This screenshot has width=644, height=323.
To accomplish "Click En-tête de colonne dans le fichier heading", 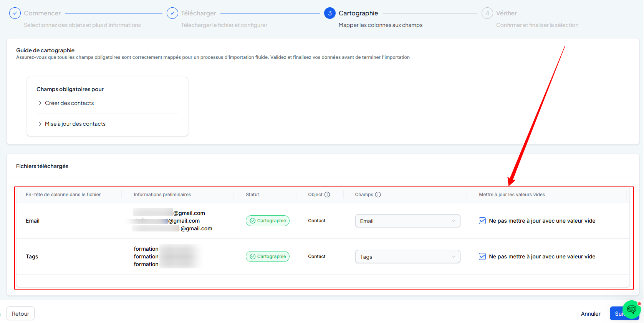I will [x=63, y=195].
